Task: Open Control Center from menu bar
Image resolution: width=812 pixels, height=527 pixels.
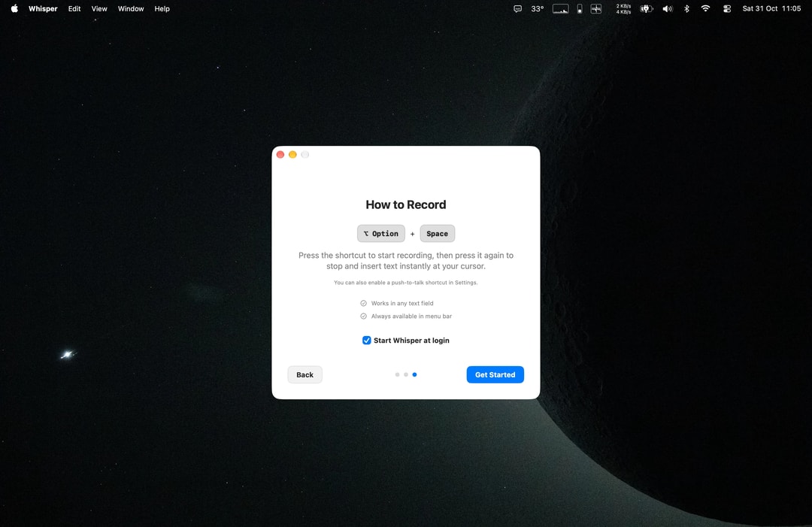Action: [727, 9]
